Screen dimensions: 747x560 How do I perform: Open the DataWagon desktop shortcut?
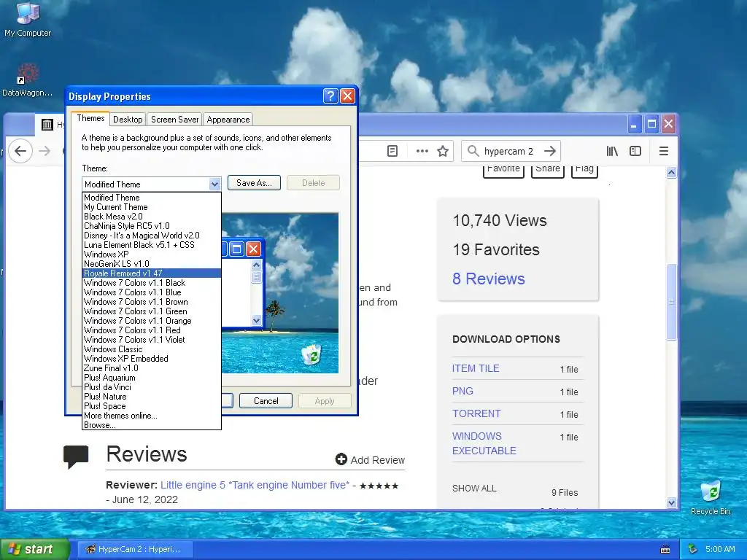pos(28,80)
